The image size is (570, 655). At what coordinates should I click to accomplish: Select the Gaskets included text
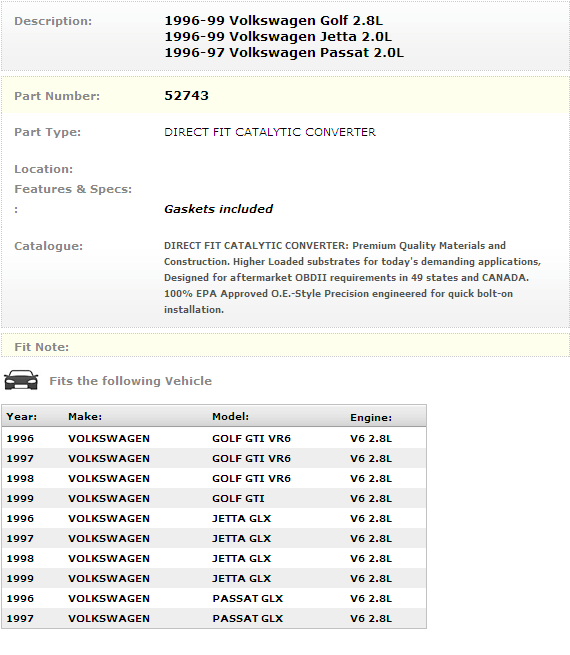pos(218,209)
